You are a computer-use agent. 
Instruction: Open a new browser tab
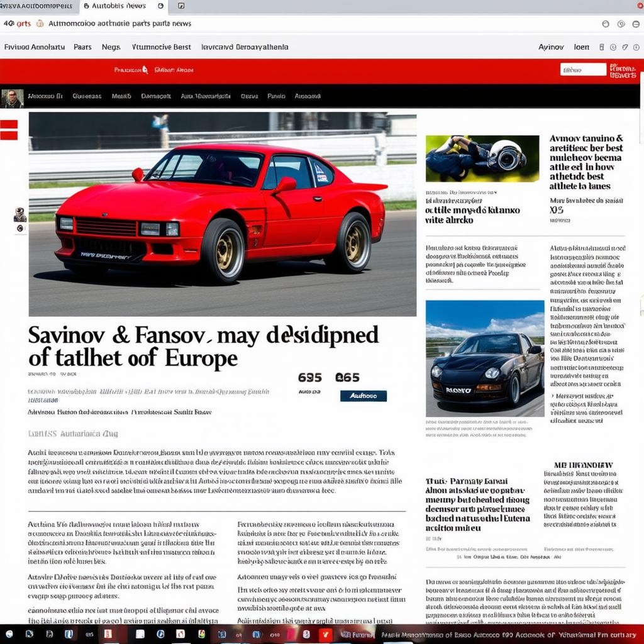[181, 6]
